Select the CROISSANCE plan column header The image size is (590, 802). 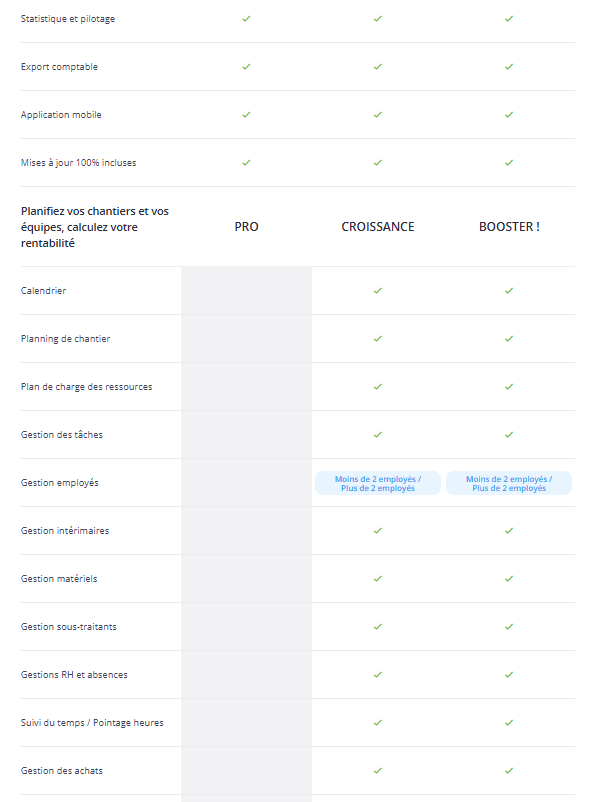[x=378, y=227]
